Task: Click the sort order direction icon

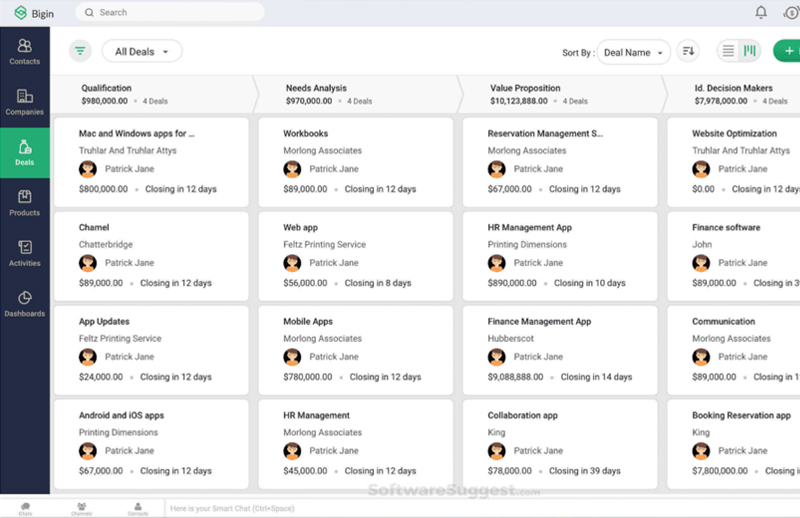Action: (688, 51)
